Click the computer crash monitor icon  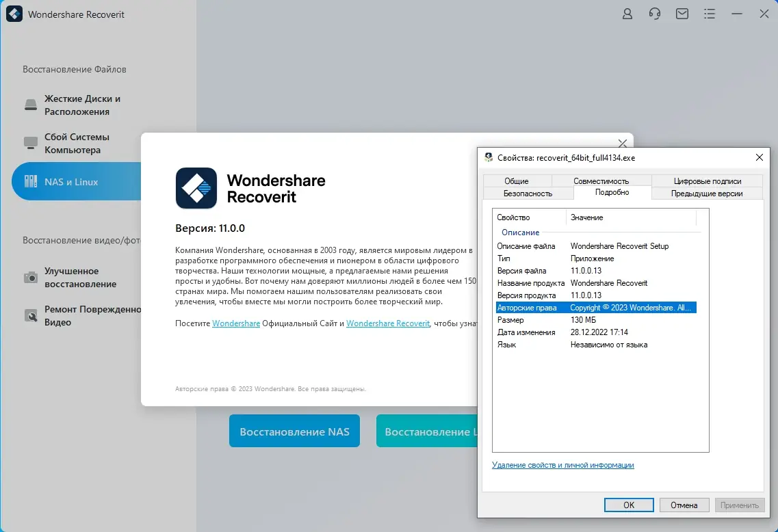coord(31,143)
